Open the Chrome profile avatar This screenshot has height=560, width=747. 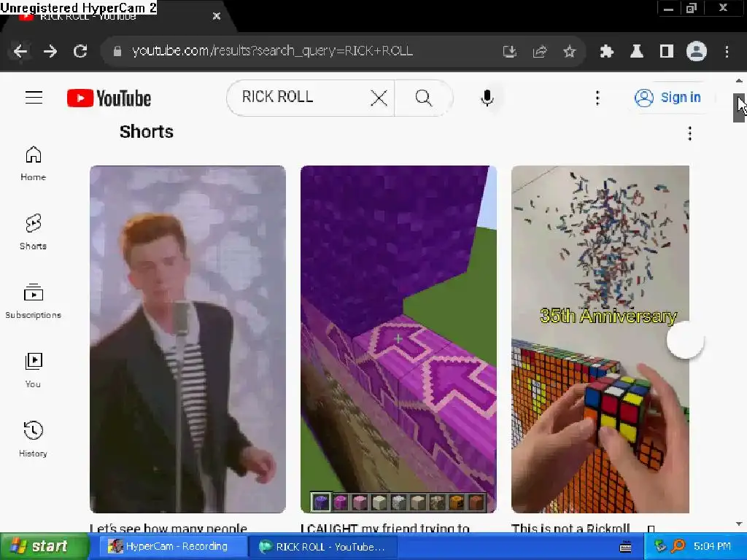696,52
